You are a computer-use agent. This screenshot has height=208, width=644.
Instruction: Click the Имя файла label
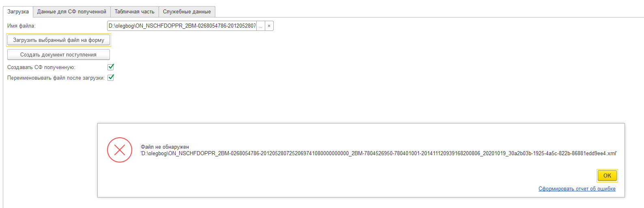coord(21,26)
